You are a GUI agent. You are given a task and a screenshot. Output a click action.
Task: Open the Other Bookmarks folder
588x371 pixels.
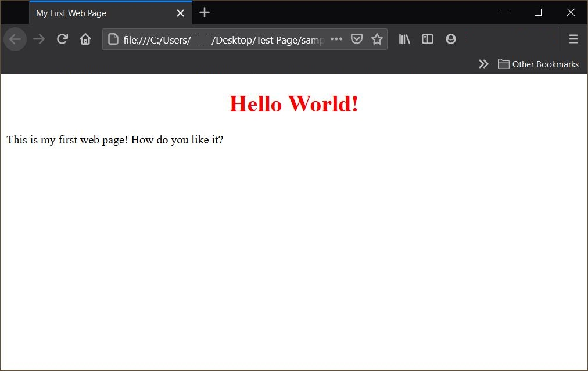(538, 64)
